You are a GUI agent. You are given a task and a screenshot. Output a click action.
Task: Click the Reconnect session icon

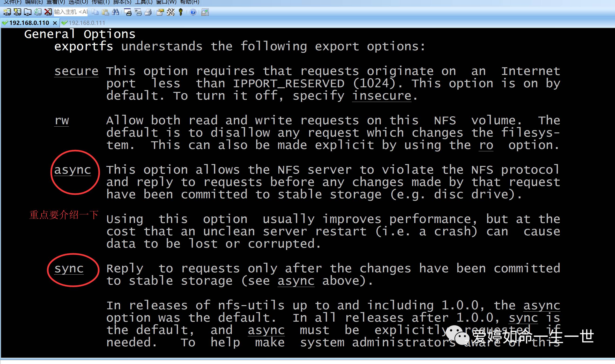pos(38,12)
